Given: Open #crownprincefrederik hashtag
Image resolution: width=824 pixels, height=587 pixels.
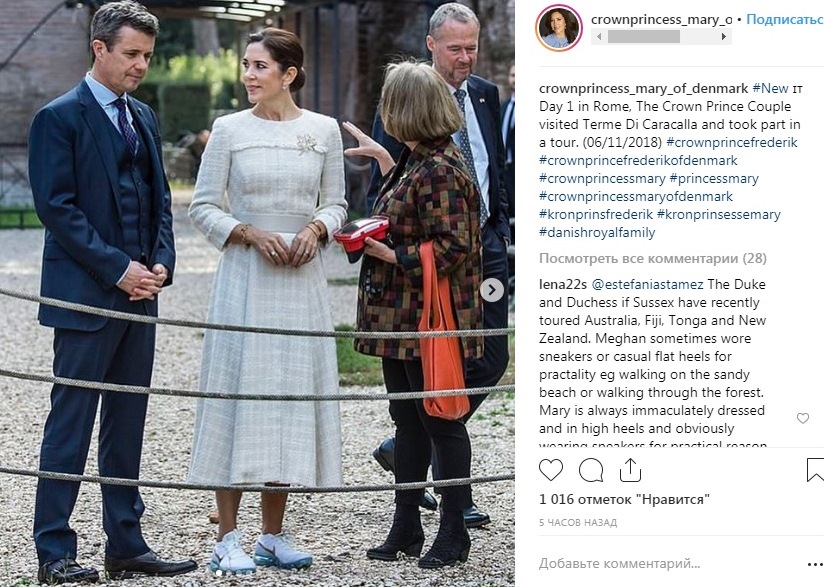Looking at the screenshot, I should (732, 142).
